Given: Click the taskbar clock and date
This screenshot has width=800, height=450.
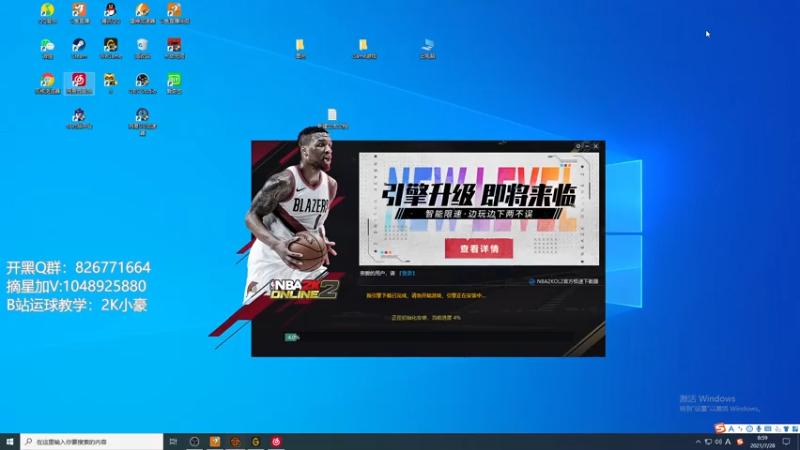Looking at the screenshot, I should coord(762,442).
